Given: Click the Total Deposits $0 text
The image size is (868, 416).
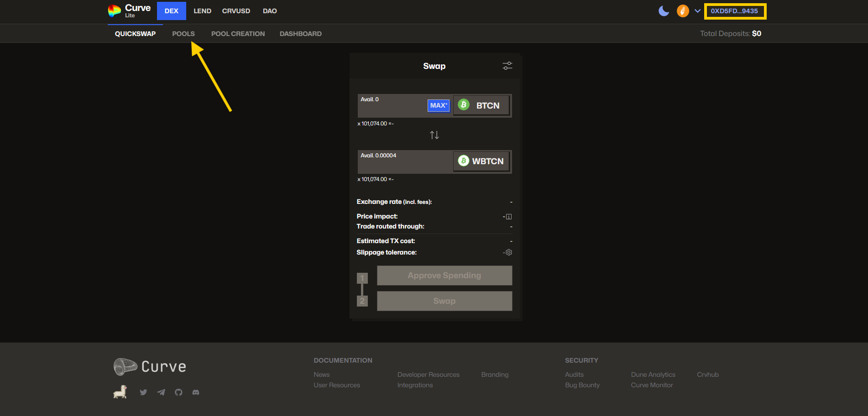Looking at the screenshot, I should point(731,33).
